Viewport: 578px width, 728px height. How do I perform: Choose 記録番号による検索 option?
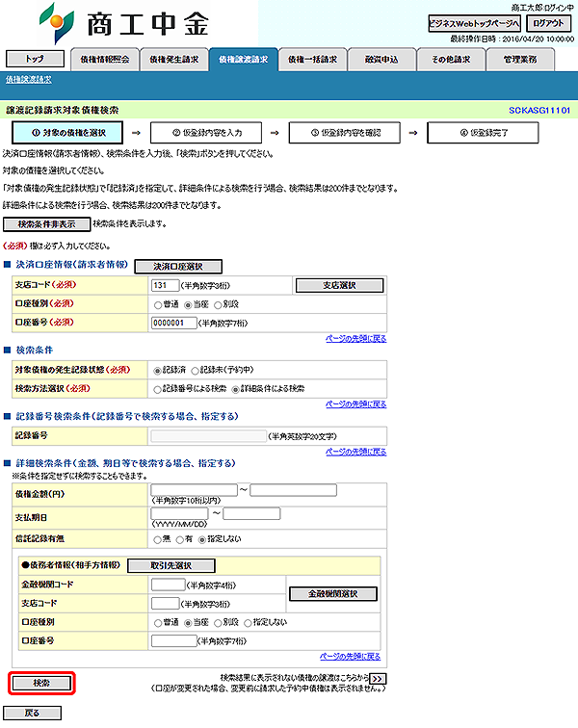click(158, 390)
